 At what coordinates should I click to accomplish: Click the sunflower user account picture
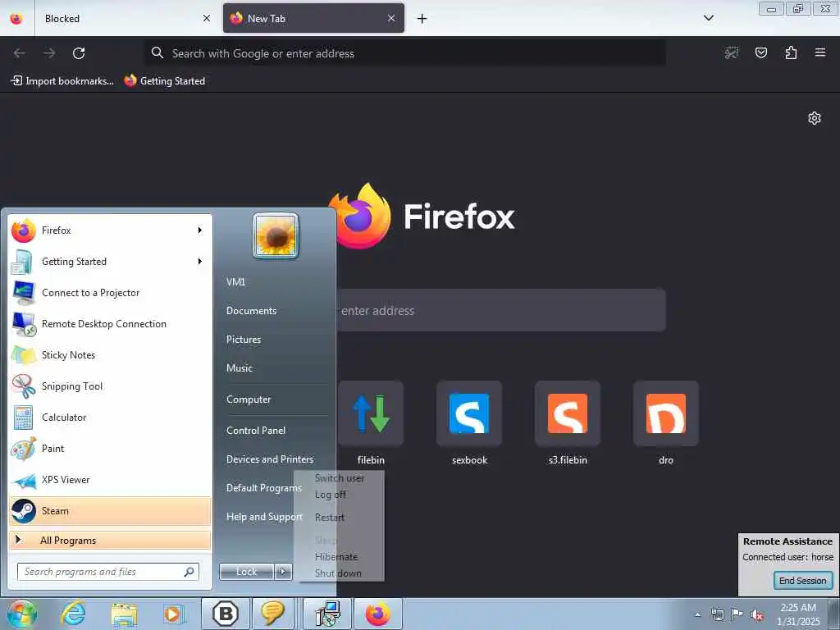276,235
